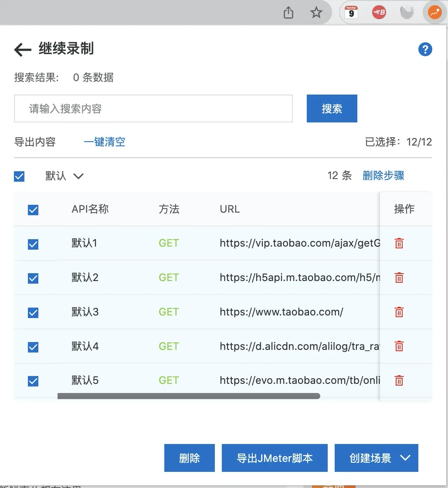
Task: Click the URL column header
Action: point(230,209)
